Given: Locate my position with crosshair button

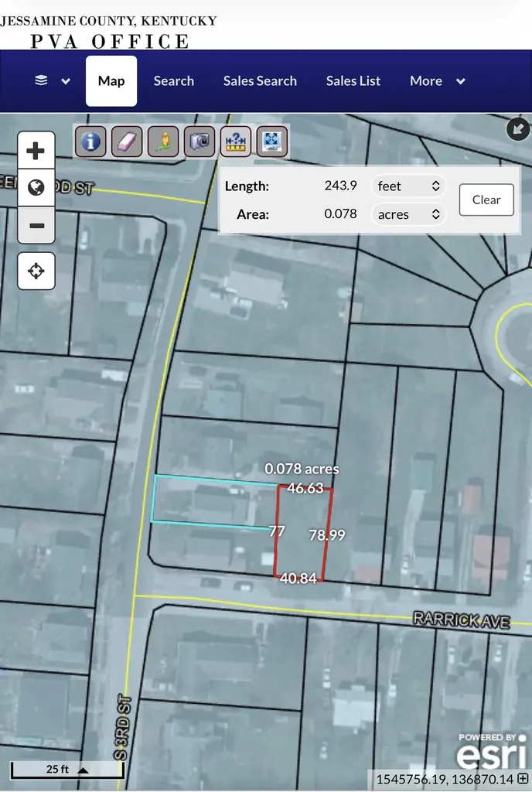Looking at the screenshot, I should 36,271.
